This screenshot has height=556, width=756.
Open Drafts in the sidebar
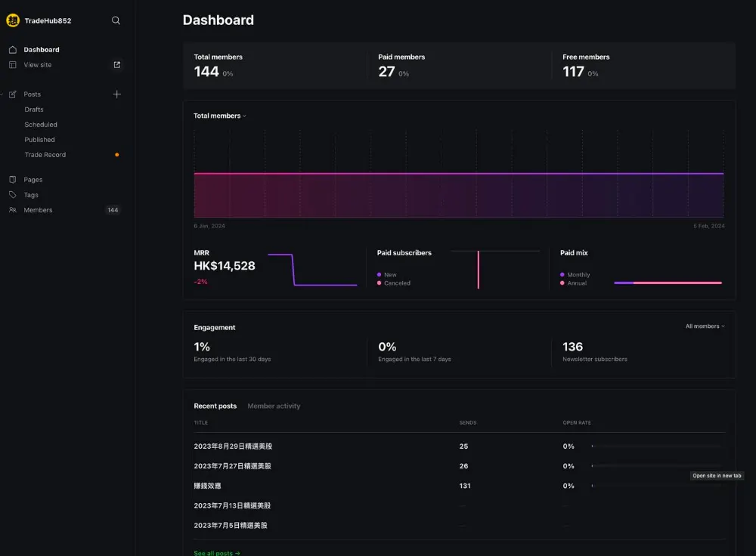tap(34, 110)
